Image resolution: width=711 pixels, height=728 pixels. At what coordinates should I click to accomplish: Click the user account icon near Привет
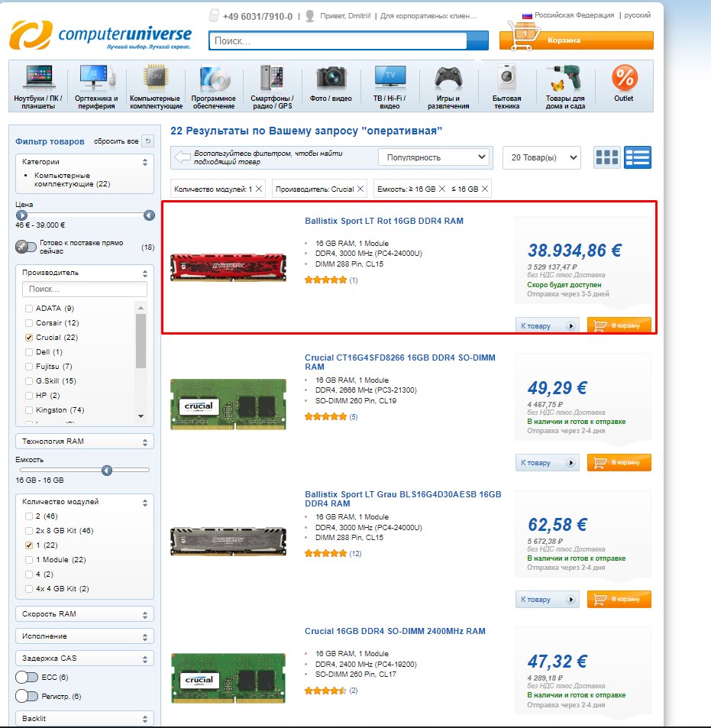(x=311, y=16)
